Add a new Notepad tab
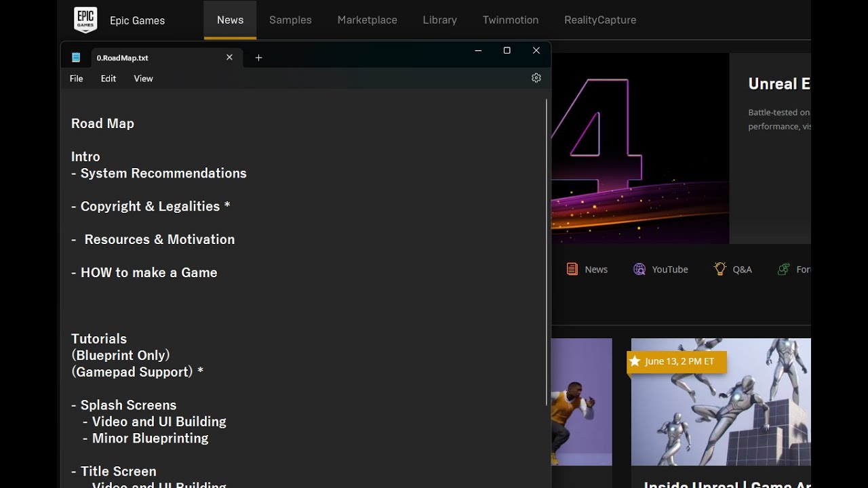868x488 pixels. tap(258, 58)
